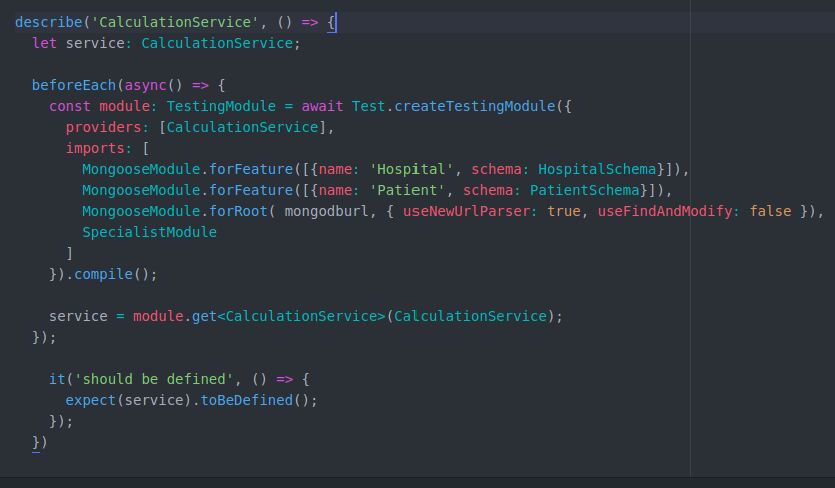
Task: Click 'module' in the service assignment line
Action: [x=158, y=316]
